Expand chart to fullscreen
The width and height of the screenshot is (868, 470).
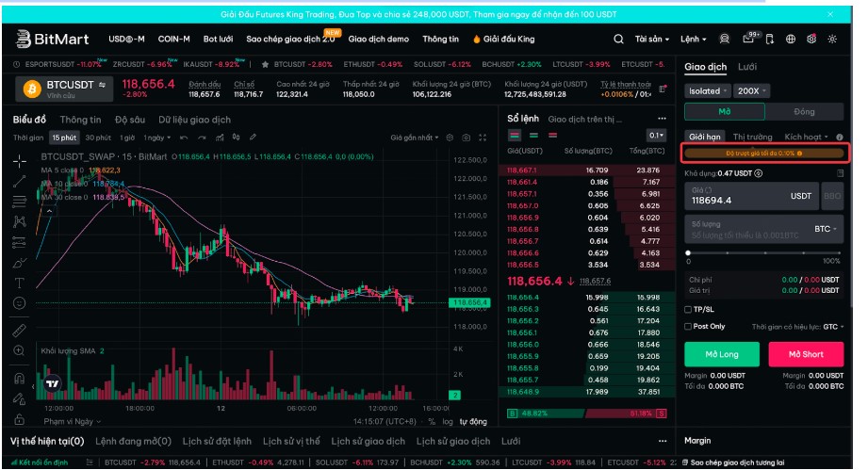483,138
